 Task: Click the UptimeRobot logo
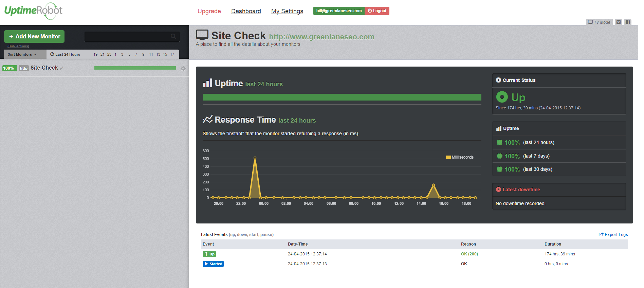pyautogui.click(x=33, y=12)
